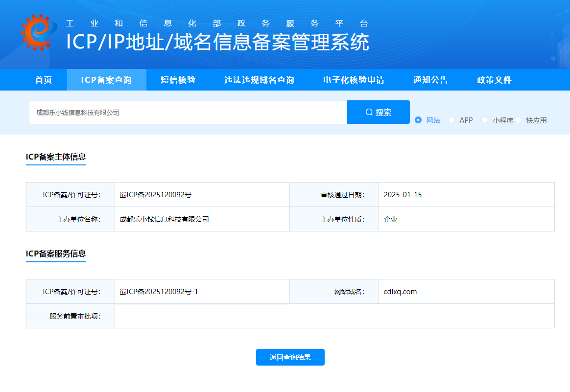The height and width of the screenshot is (392, 570).
Task: Open the 政策文件 tab
Action: (x=495, y=80)
